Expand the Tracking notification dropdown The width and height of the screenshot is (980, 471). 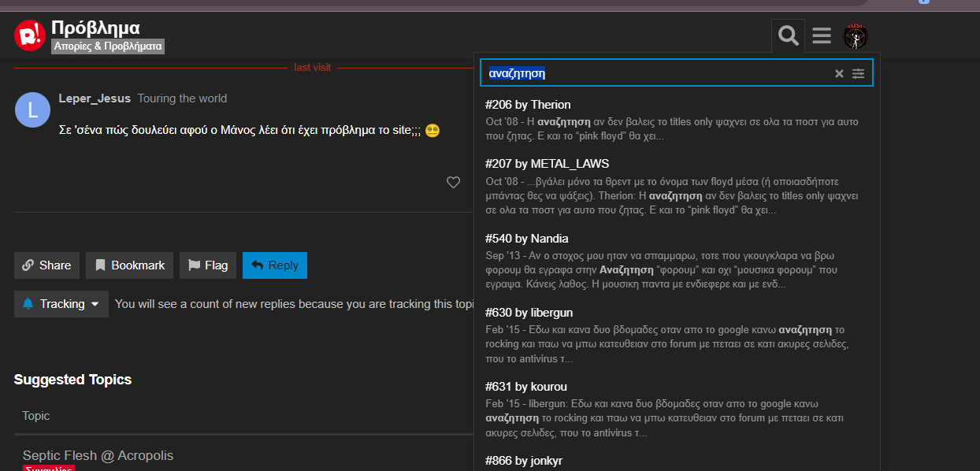61,304
